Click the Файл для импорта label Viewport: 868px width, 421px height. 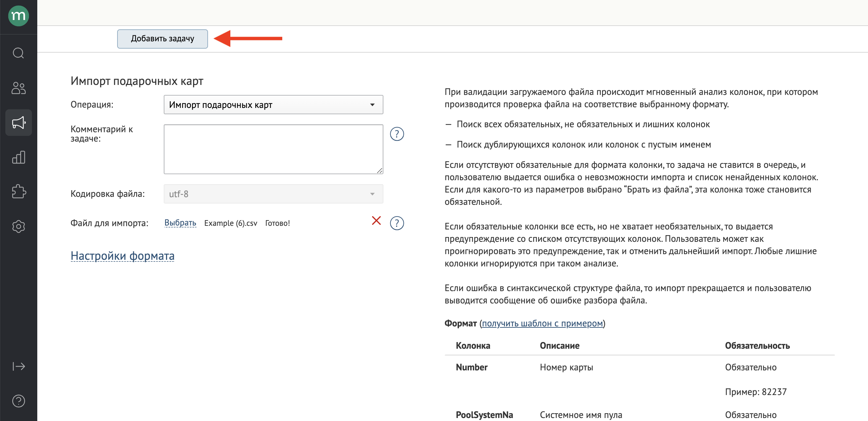click(109, 223)
